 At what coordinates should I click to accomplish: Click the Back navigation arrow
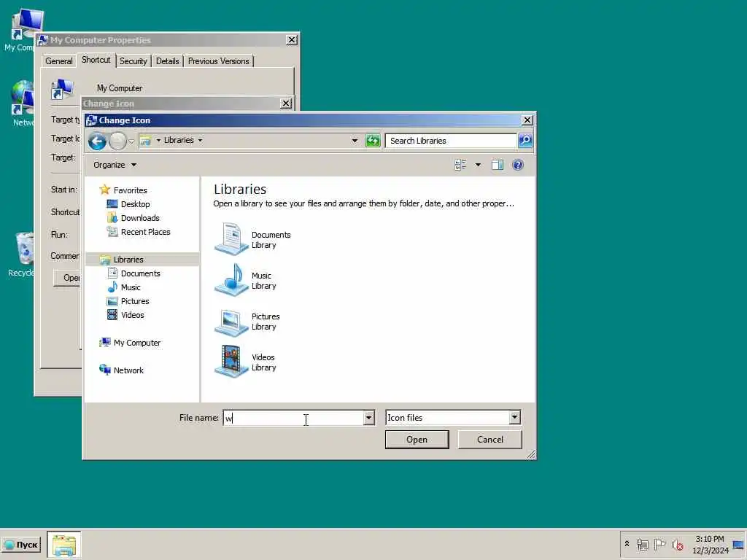point(97,141)
